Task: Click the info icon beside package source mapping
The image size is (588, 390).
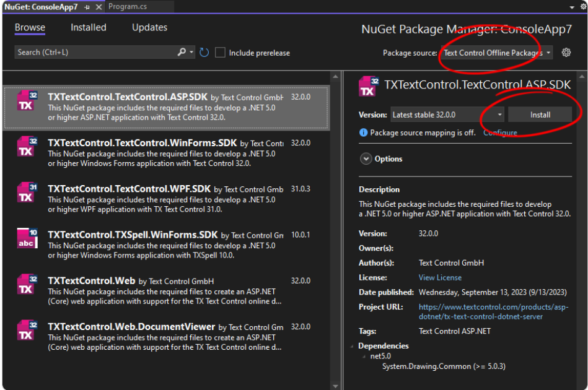Action: click(x=363, y=132)
